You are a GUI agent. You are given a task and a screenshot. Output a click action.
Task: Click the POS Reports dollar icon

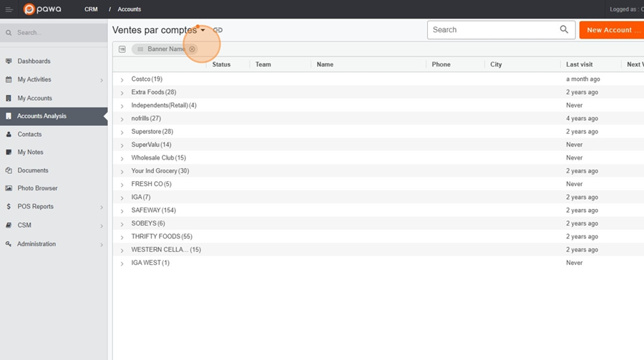tap(9, 206)
